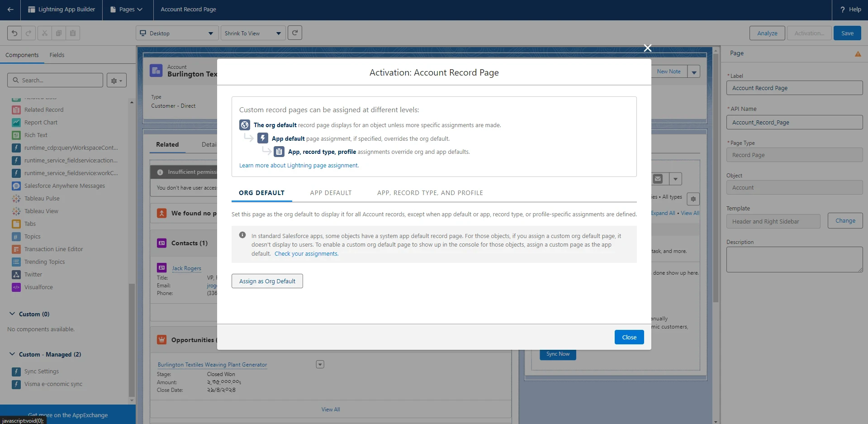The image size is (868, 424).
Task: Select the Trending Topics component icon
Action: pos(16,262)
